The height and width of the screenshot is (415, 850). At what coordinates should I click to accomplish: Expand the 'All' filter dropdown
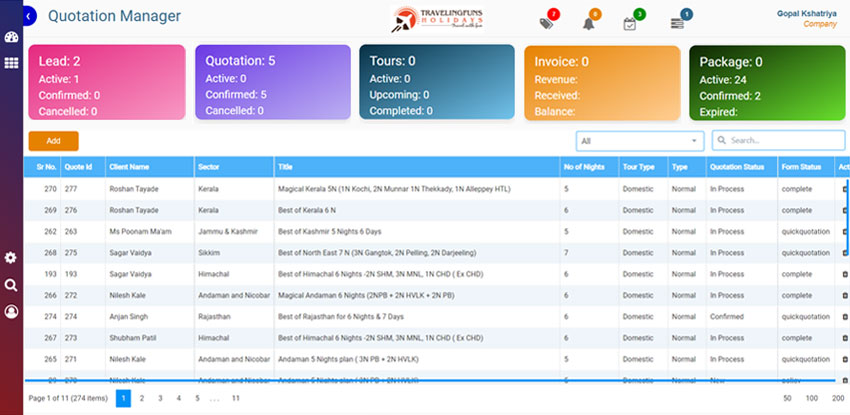pyautogui.click(x=640, y=141)
